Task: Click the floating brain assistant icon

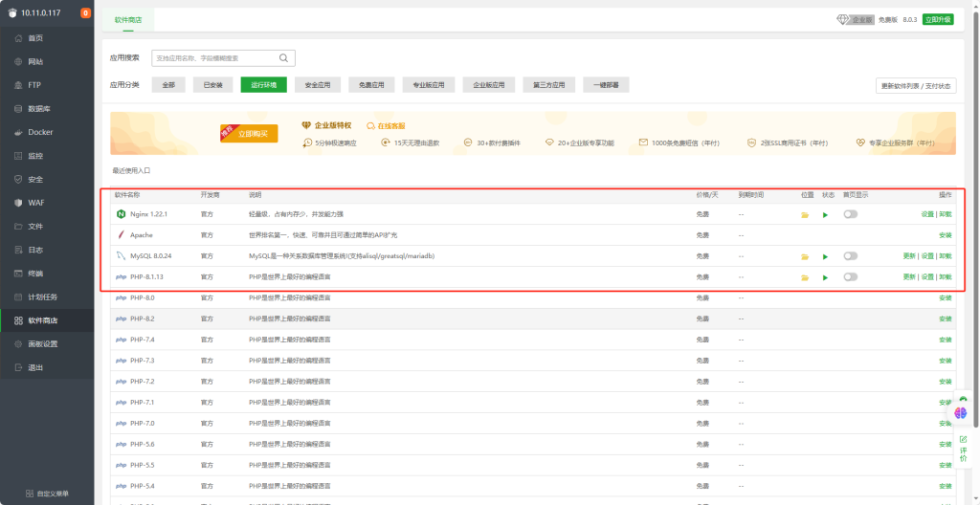Action: (961, 412)
